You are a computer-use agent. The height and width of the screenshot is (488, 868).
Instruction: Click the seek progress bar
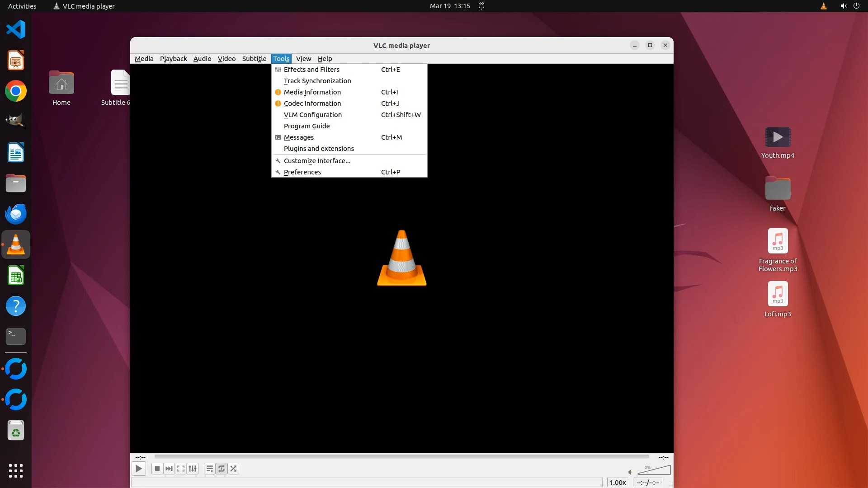point(401,457)
